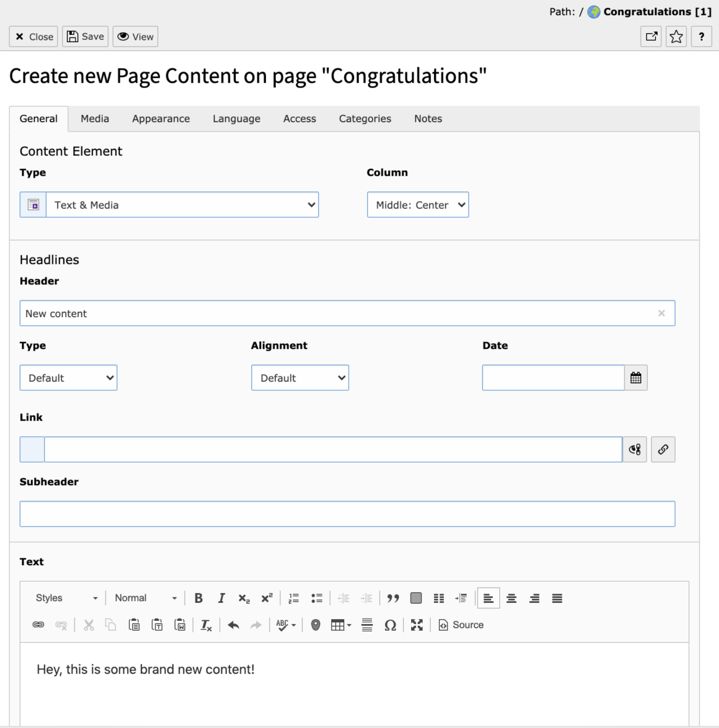Image resolution: width=719 pixels, height=728 pixels.
Task: Insert a hyperlink in the editor
Action: coord(38,625)
